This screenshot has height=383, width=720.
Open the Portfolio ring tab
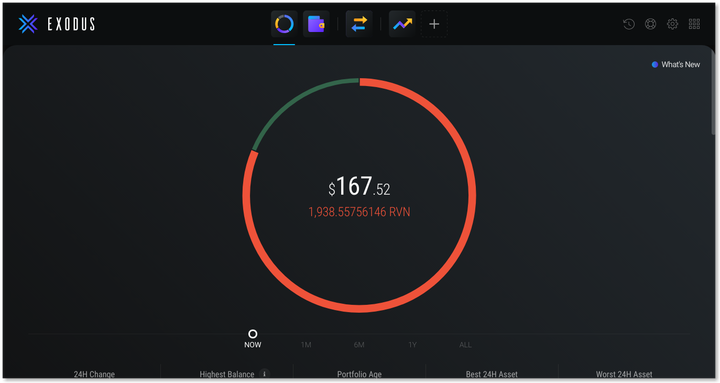284,24
